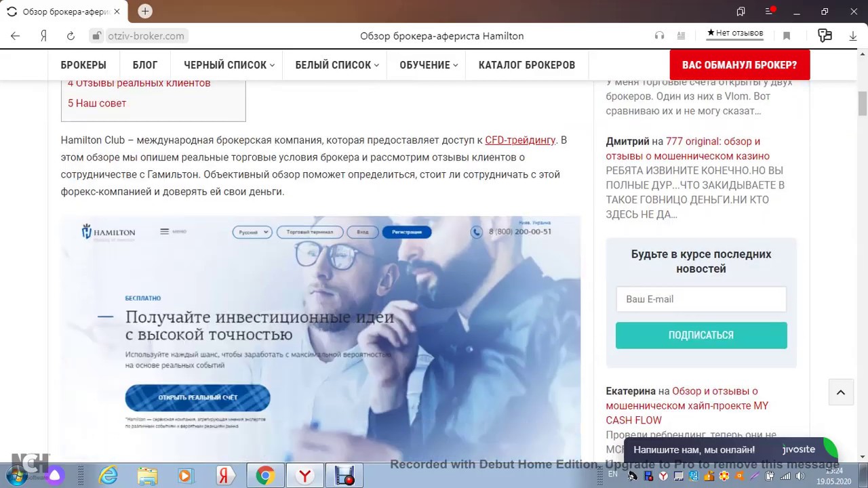
Task: Click the scroll-to-top arrow button
Action: (x=841, y=392)
